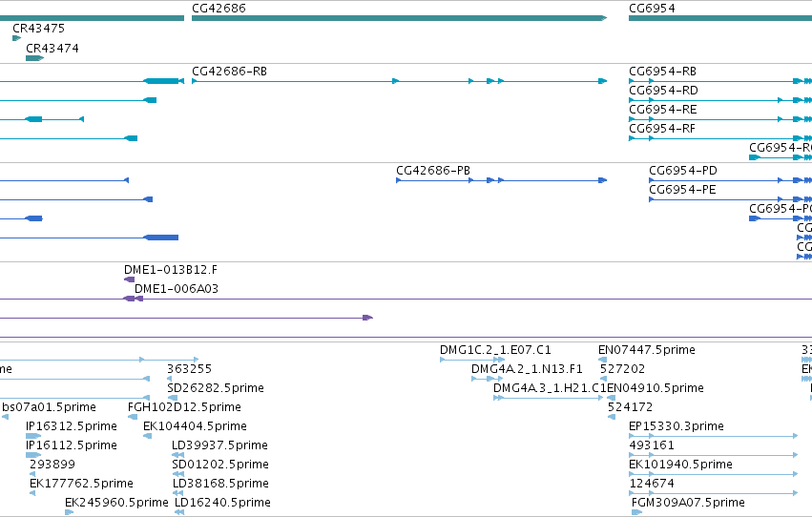Screen dimensions: 812x517
Task: Click protein CG42686-PB label
Action: point(433,171)
